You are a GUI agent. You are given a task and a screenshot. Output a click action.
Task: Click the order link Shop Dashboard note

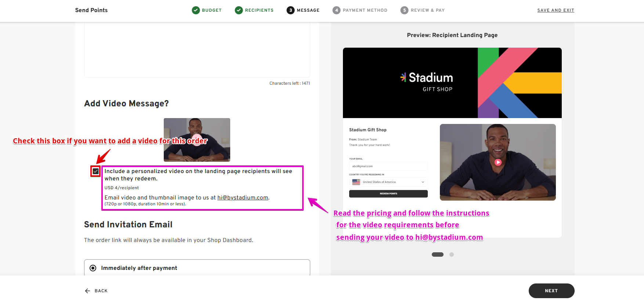(x=169, y=240)
